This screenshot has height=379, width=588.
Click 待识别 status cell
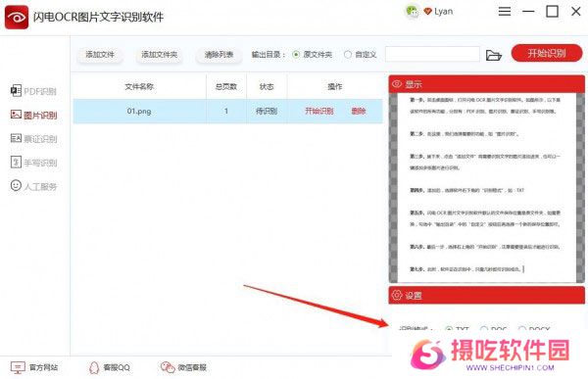click(267, 111)
